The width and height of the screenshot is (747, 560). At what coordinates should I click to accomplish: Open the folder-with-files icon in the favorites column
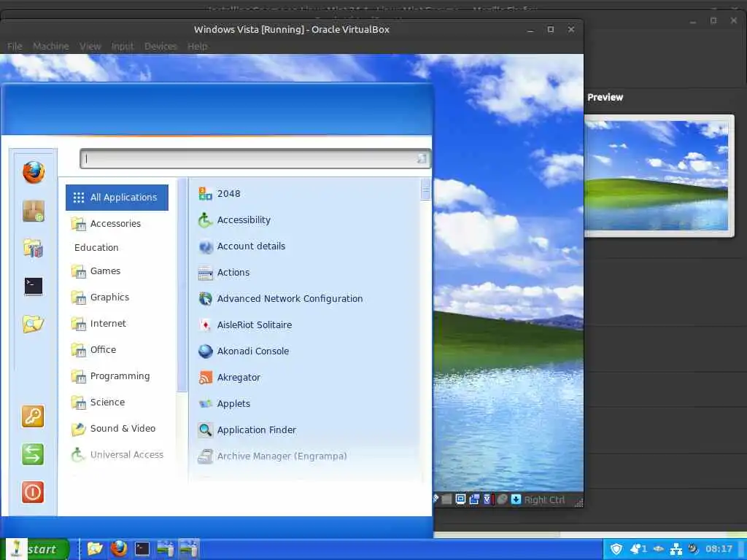(x=34, y=248)
